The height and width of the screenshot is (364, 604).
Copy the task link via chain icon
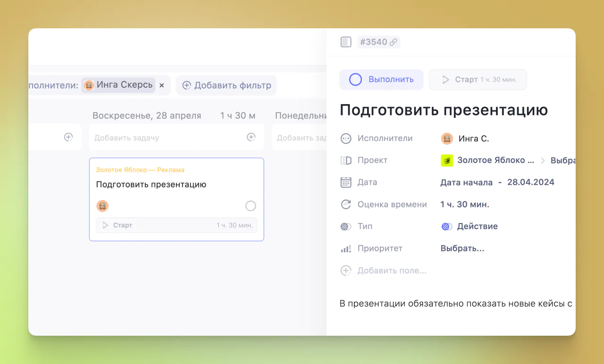coord(392,41)
